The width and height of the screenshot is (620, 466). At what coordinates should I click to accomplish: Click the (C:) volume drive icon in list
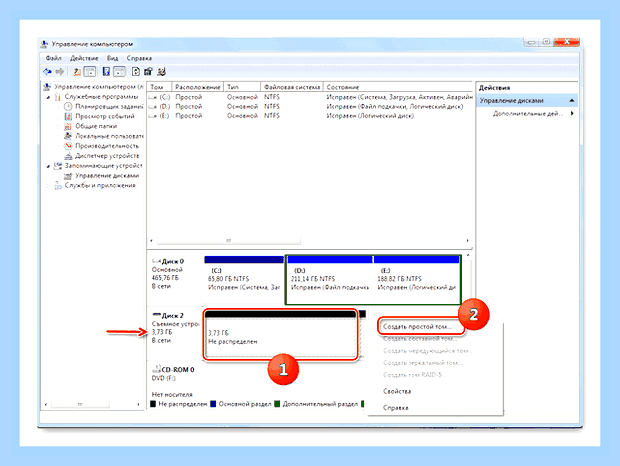tap(153, 97)
